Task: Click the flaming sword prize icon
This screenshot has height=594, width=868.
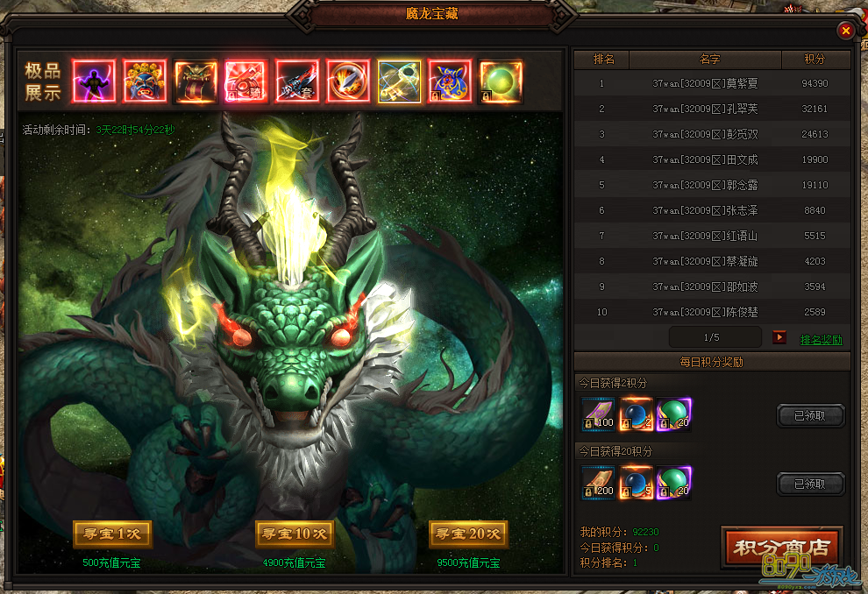Action: click(348, 81)
